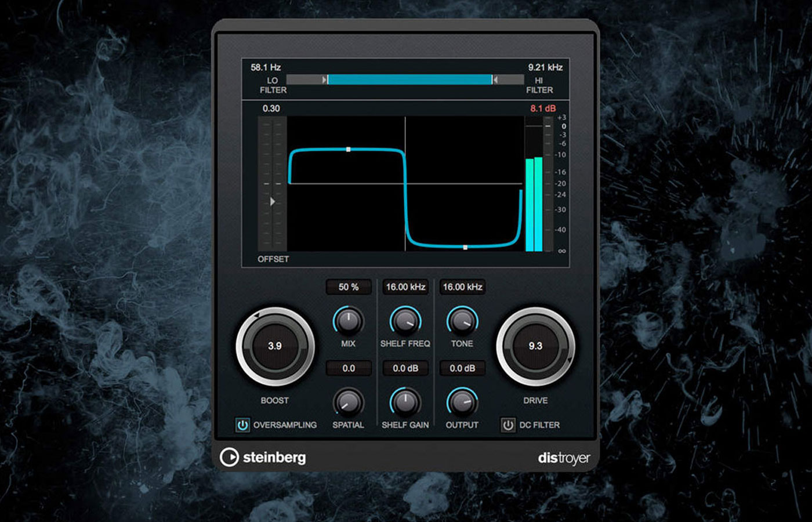The image size is (812, 522).
Task: Click the red 8.1 dB peak readout
Action: (x=543, y=108)
